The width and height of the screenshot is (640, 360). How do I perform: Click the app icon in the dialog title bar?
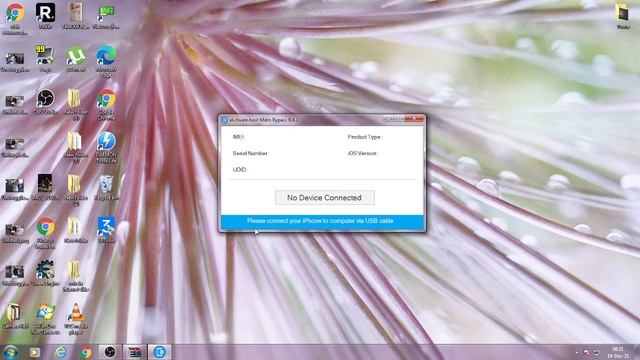(x=224, y=120)
